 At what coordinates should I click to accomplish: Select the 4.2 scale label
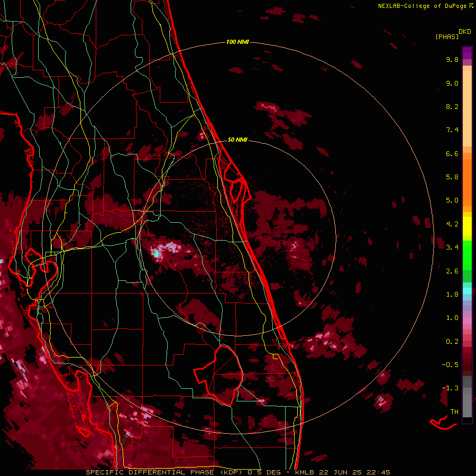click(452, 224)
